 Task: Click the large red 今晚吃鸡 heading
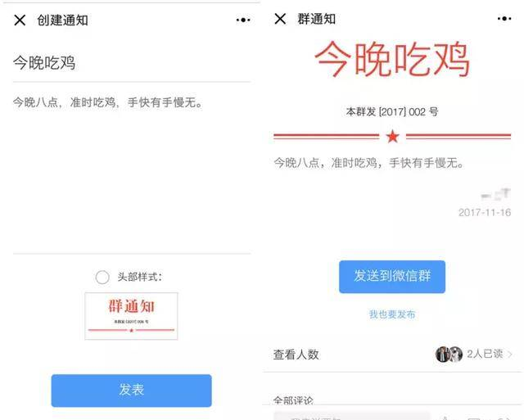tap(392, 59)
